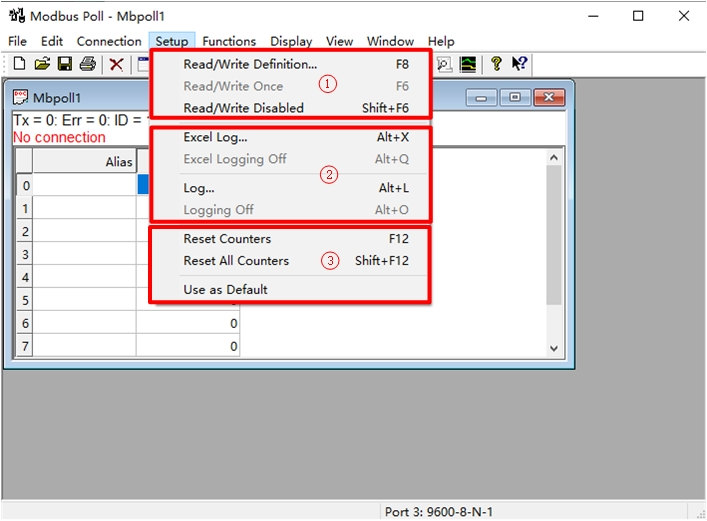Open the Connection menu

(x=109, y=41)
